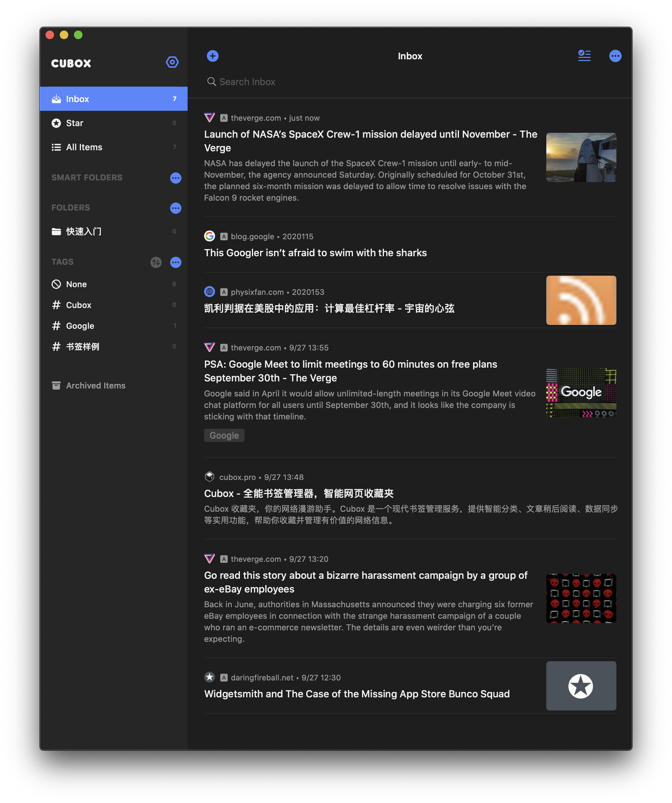Sort tags with the sort arrows icon
This screenshot has height=803, width=672.
(156, 262)
